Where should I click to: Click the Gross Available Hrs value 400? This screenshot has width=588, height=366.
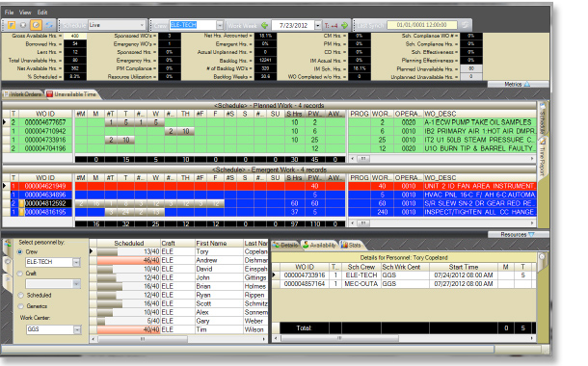(x=75, y=36)
